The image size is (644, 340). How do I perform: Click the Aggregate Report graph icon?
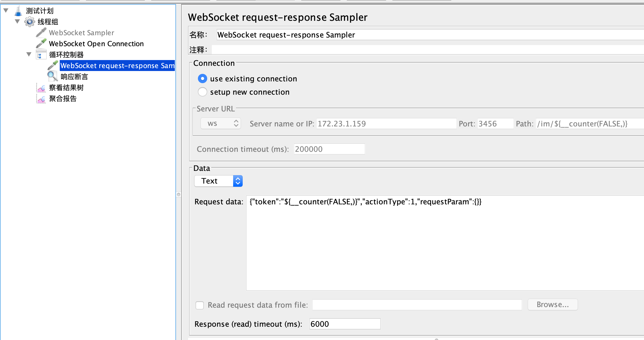click(41, 99)
